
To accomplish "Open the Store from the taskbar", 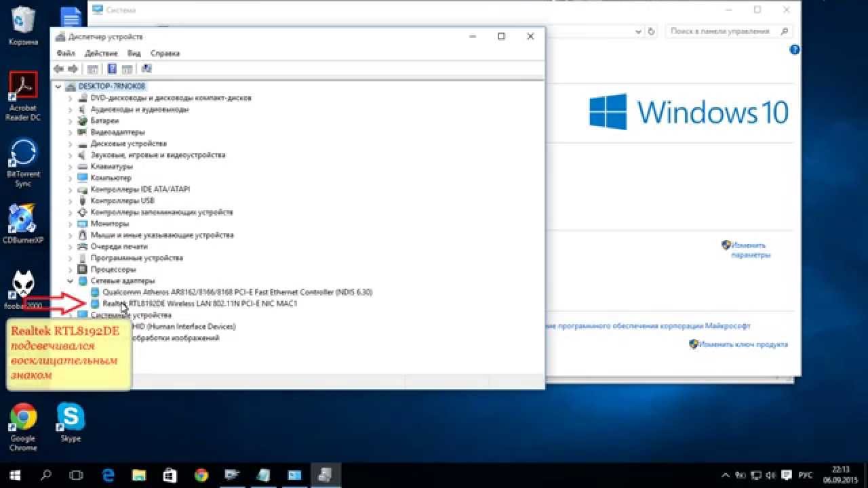I will point(170,474).
